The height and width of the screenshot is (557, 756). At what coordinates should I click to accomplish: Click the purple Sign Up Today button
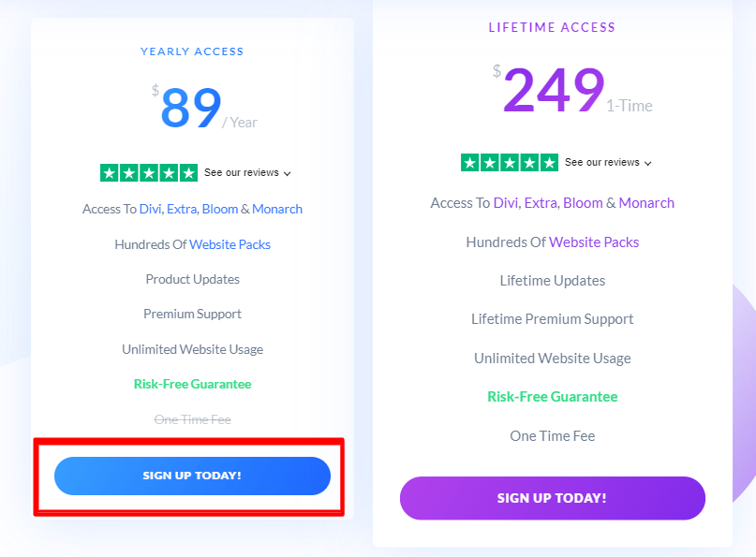point(552,498)
